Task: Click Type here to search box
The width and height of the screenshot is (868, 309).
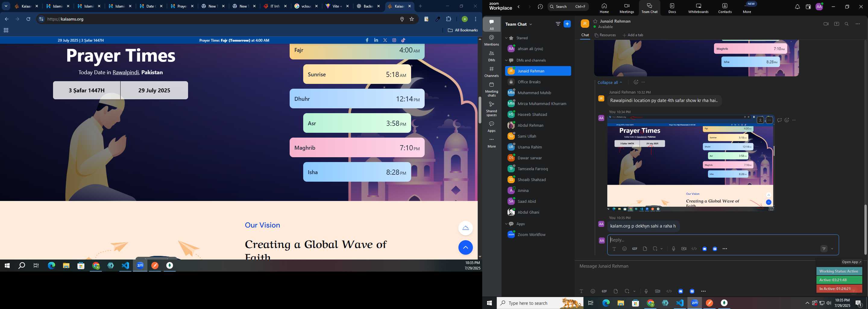Action: click(x=540, y=303)
